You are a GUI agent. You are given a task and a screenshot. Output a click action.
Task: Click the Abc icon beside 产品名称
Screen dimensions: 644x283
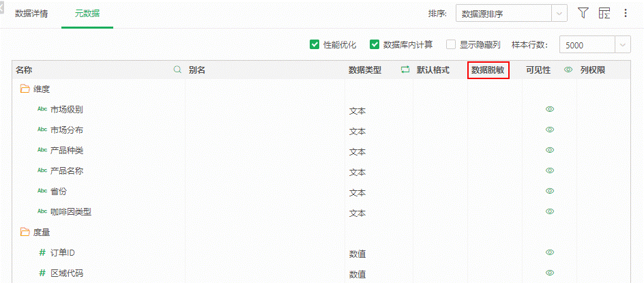(x=42, y=170)
